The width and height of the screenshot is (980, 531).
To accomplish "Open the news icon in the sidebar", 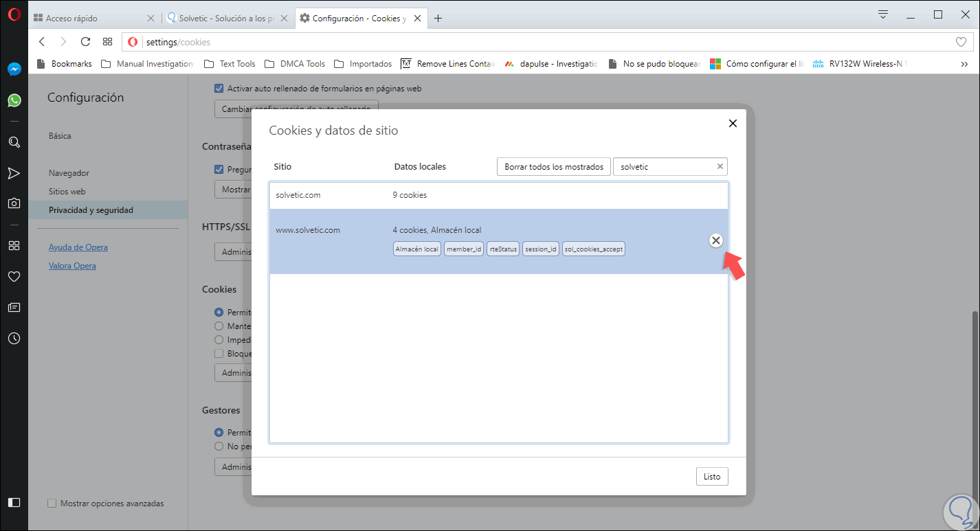I will click(x=14, y=308).
